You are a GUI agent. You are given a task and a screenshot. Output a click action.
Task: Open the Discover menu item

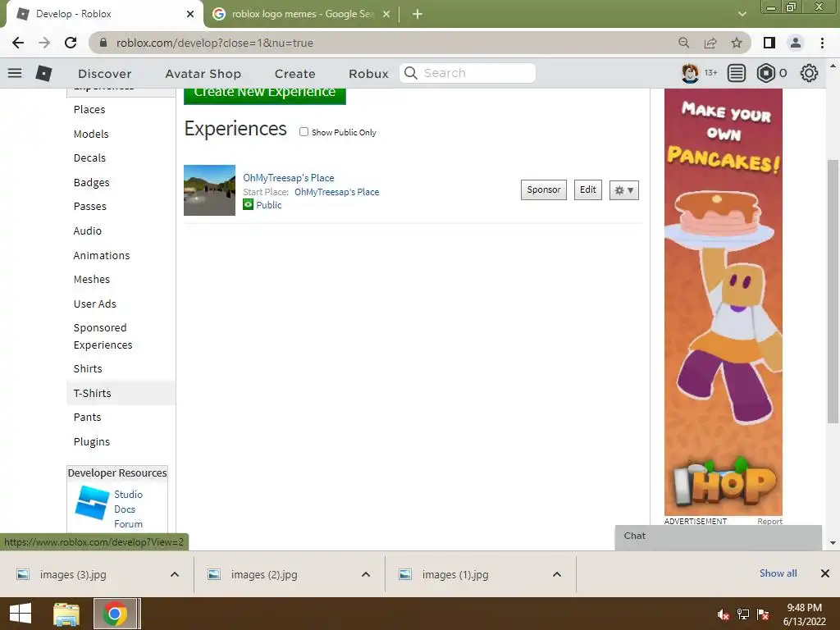tap(104, 73)
